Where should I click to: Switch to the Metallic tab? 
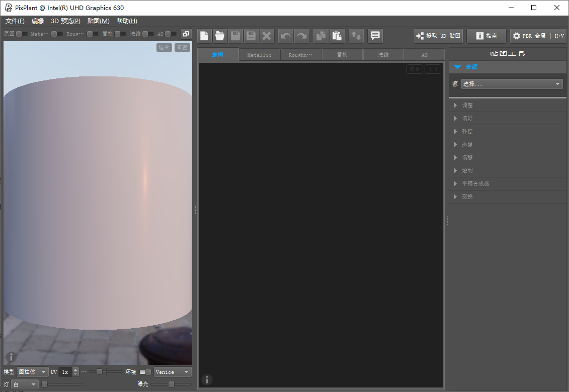coord(260,55)
